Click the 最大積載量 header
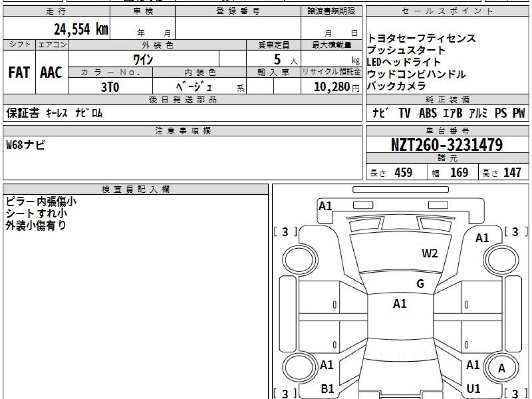Image resolution: width=532 pixels, height=399 pixels. coord(332,44)
